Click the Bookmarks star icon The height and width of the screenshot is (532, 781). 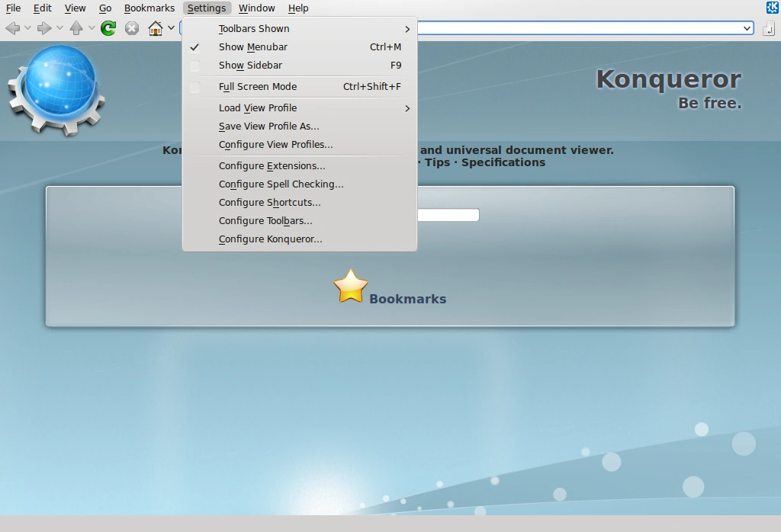click(351, 286)
